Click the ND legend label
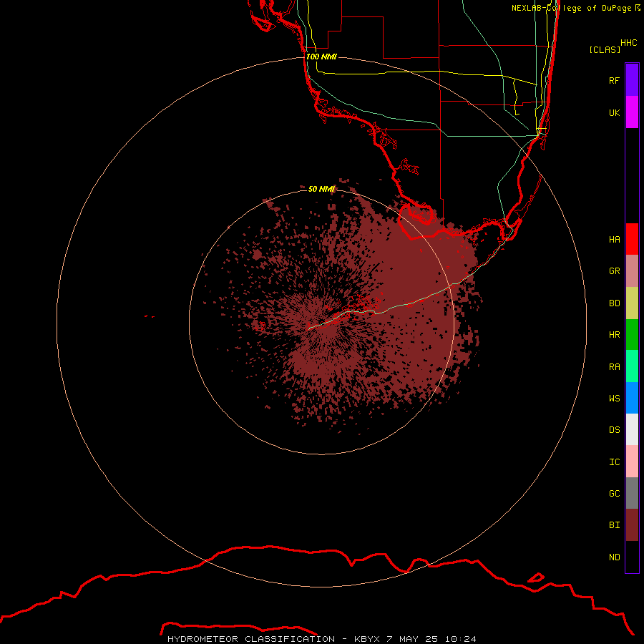The width and height of the screenshot is (644, 644). (x=614, y=557)
